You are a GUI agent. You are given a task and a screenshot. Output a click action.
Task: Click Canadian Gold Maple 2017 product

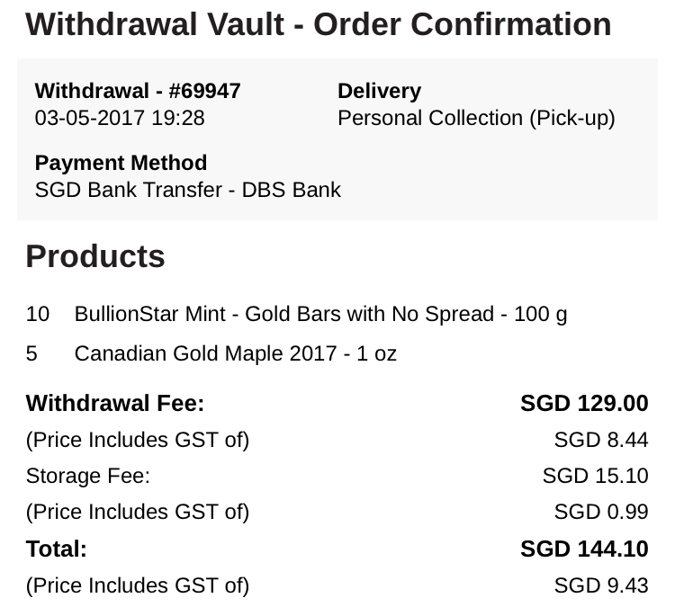(235, 353)
